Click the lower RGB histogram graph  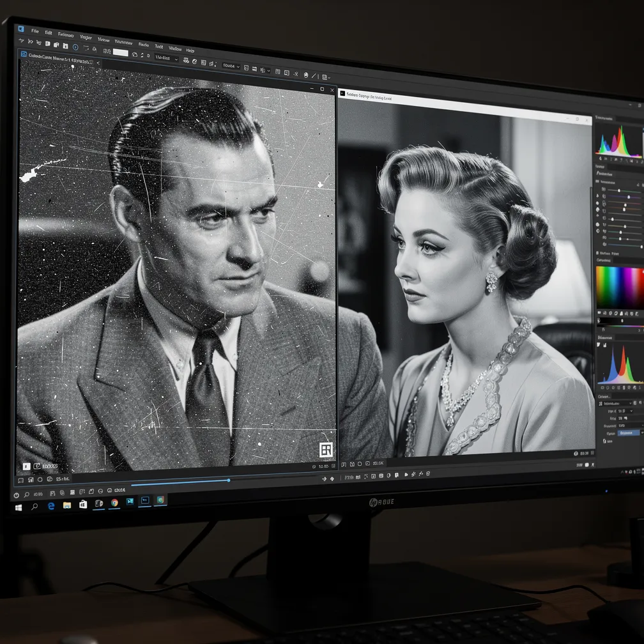coord(620,365)
